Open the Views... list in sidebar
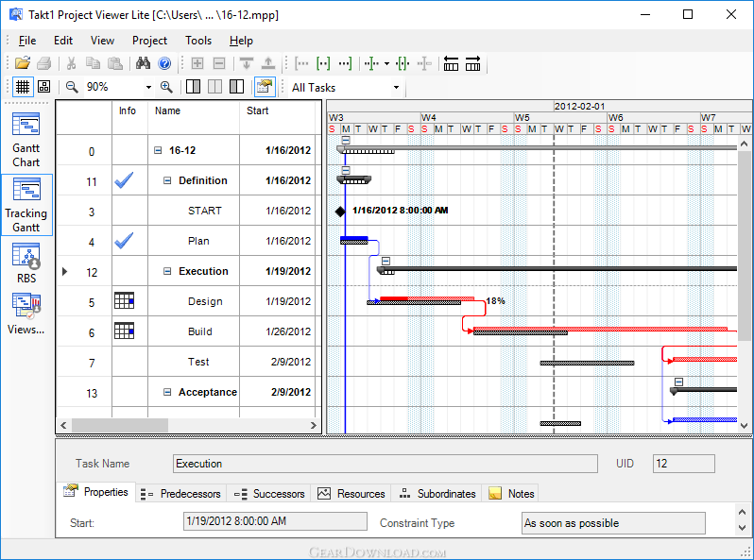This screenshot has height=560, width=754. coord(26,314)
